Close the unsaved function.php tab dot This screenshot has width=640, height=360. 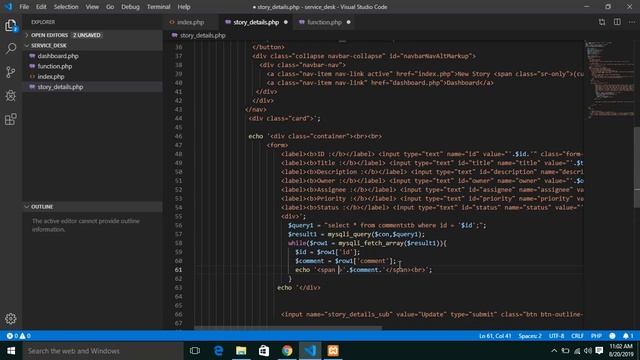pyautogui.click(x=349, y=22)
